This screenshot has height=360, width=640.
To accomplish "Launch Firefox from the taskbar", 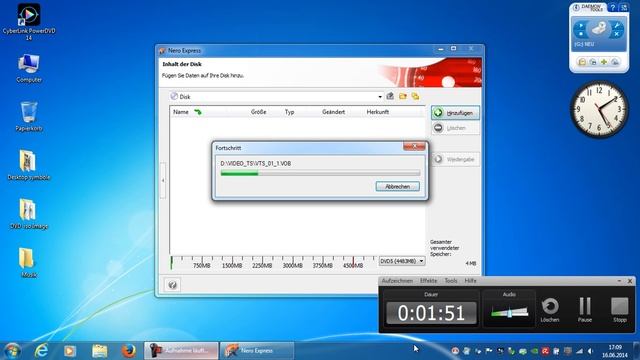I will pos(129,351).
